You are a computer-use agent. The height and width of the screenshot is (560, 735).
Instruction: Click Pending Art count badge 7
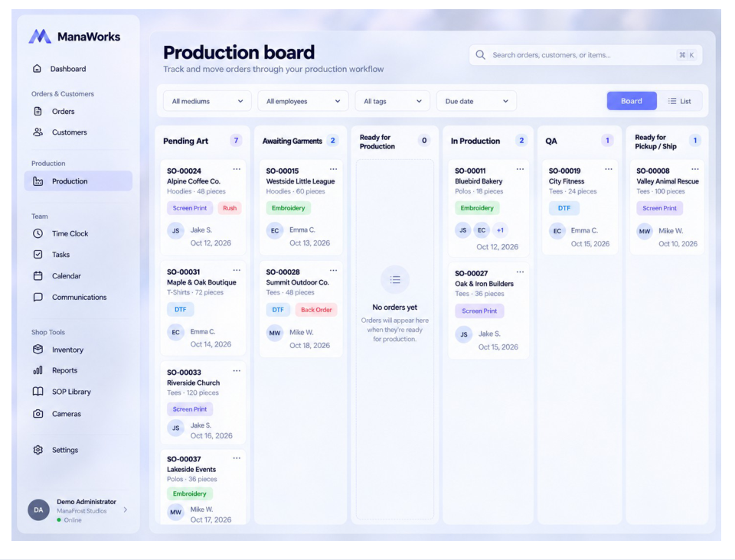point(237,141)
